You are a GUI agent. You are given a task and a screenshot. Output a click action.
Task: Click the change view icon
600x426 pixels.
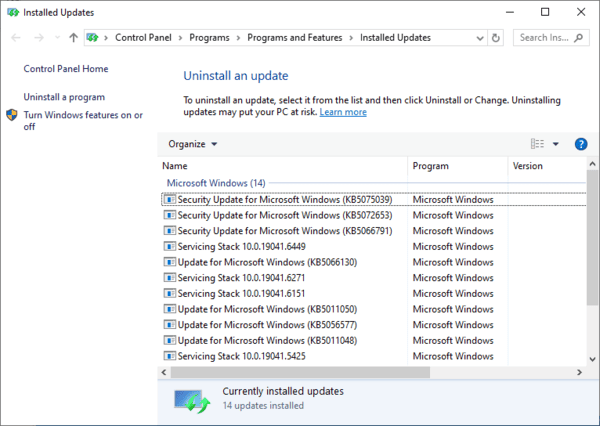pyautogui.click(x=537, y=144)
